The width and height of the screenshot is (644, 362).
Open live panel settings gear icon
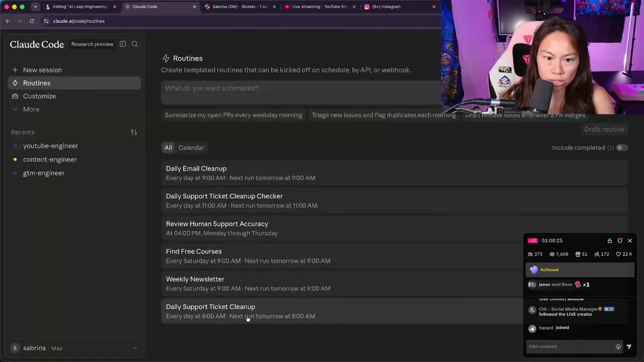(620, 241)
